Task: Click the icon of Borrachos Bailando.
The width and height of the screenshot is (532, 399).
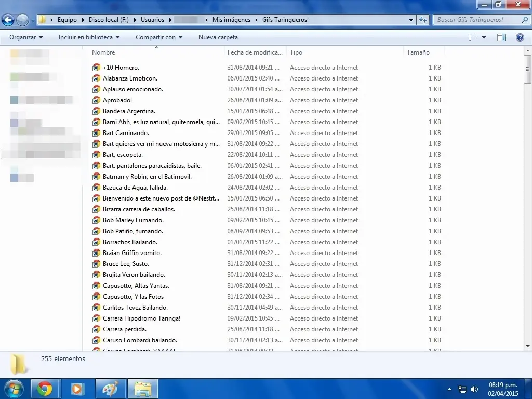Action: pyautogui.click(x=96, y=242)
